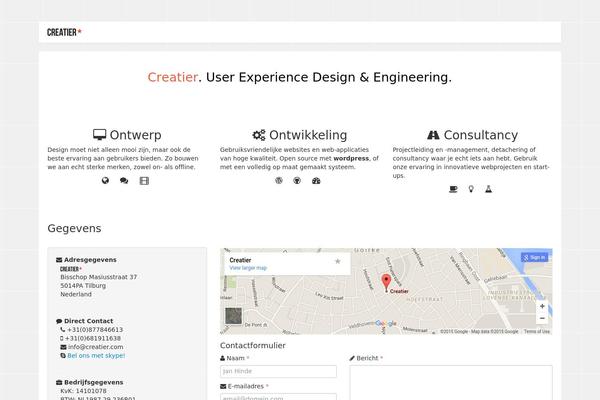Click the coffee cup icon under Consultancy
Viewport: 600px width, 400px height.
click(453, 189)
